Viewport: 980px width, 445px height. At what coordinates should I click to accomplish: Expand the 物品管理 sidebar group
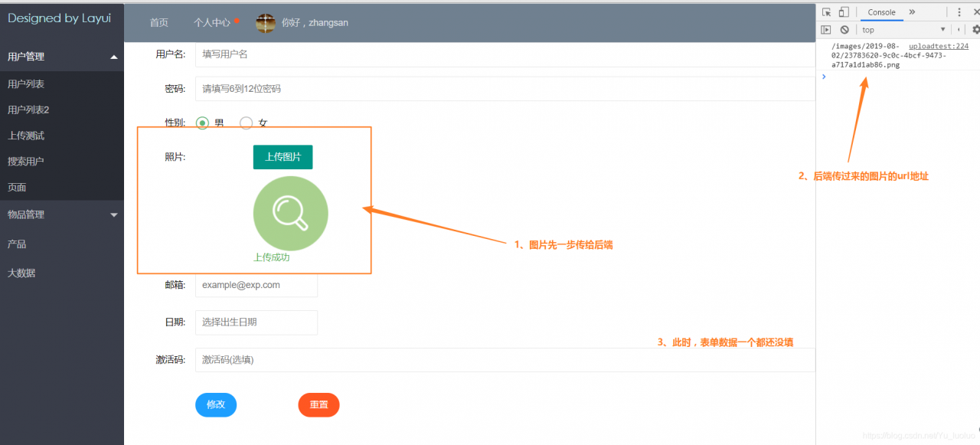(62, 214)
